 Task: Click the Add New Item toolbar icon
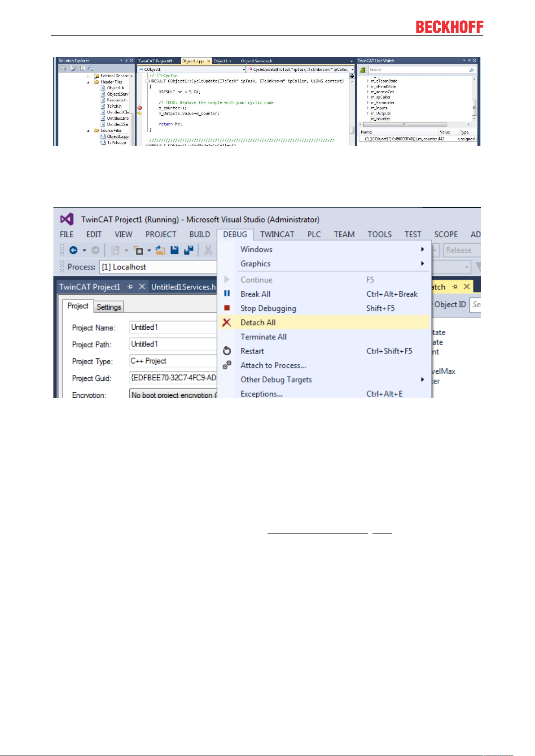pos(138,250)
